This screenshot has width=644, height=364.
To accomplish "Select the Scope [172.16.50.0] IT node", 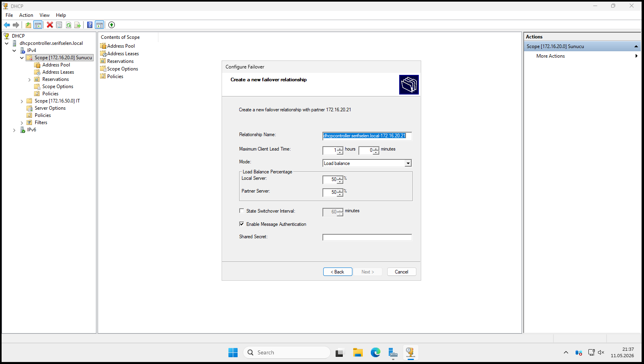I will (57, 101).
